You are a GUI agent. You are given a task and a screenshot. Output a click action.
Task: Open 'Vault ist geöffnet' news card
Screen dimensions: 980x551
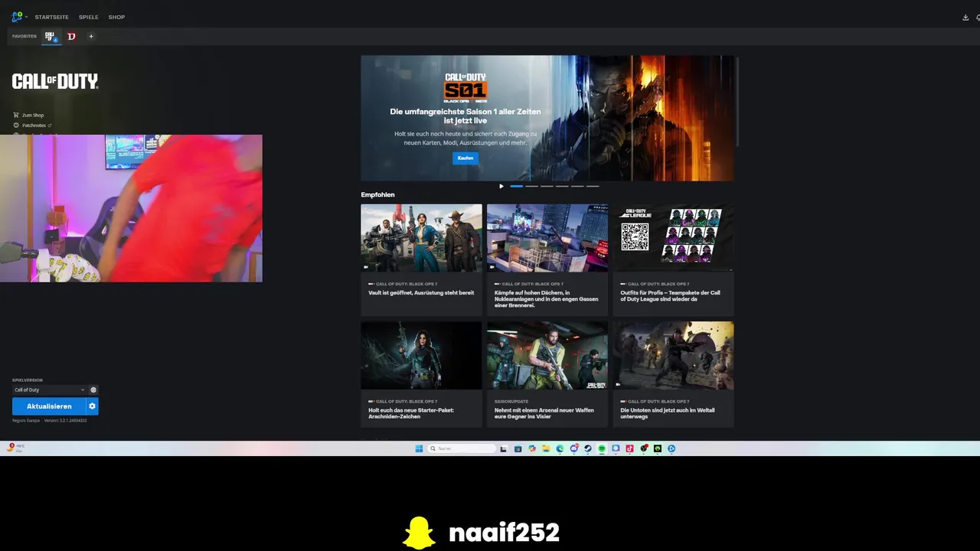coord(422,259)
